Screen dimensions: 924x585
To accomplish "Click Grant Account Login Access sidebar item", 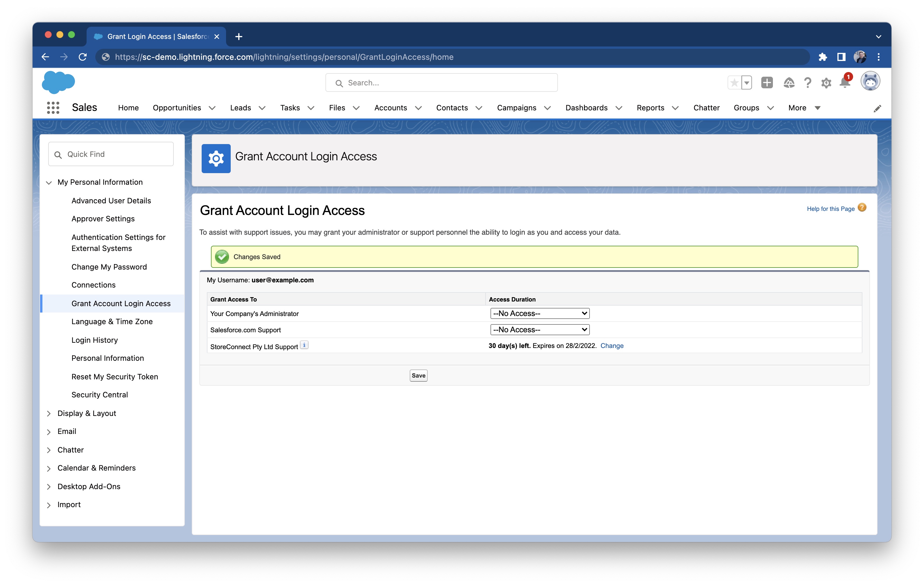I will pos(121,303).
